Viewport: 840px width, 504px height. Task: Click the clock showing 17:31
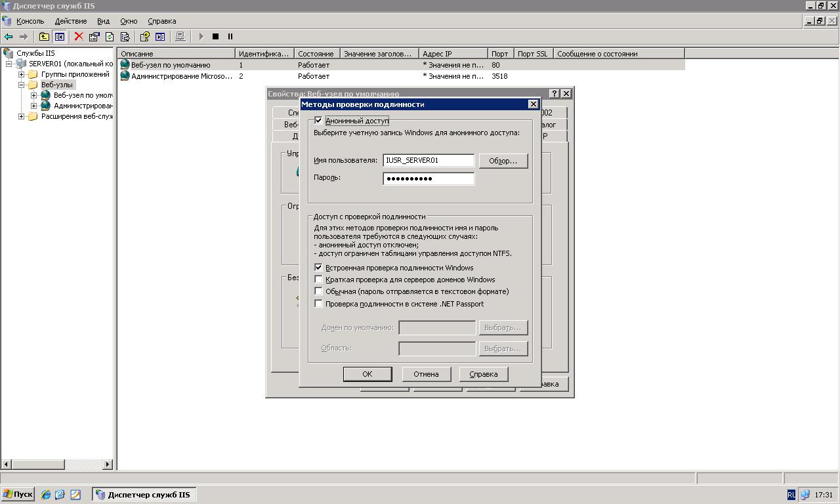824,495
